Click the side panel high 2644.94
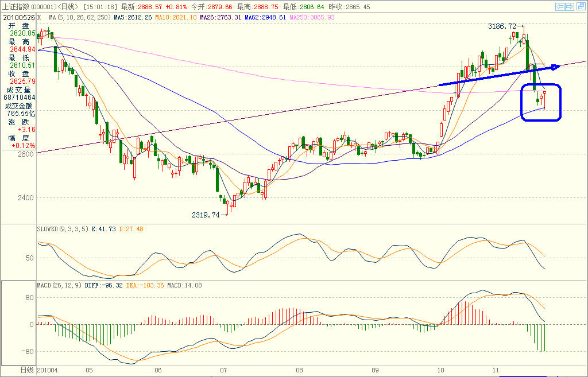Screen dimensions: 588x377 point(22,49)
